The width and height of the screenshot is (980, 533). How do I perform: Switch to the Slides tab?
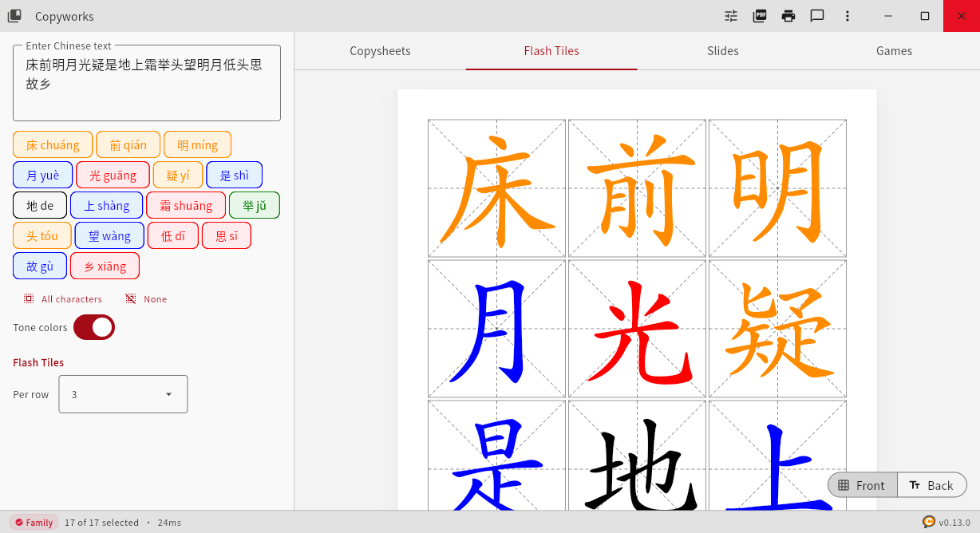[x=722, y=50]
